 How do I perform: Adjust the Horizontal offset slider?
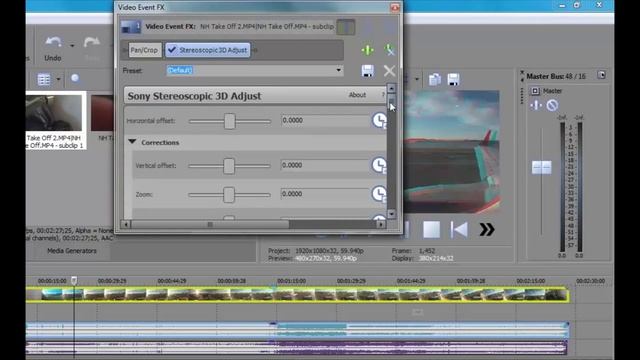[229, 121]
